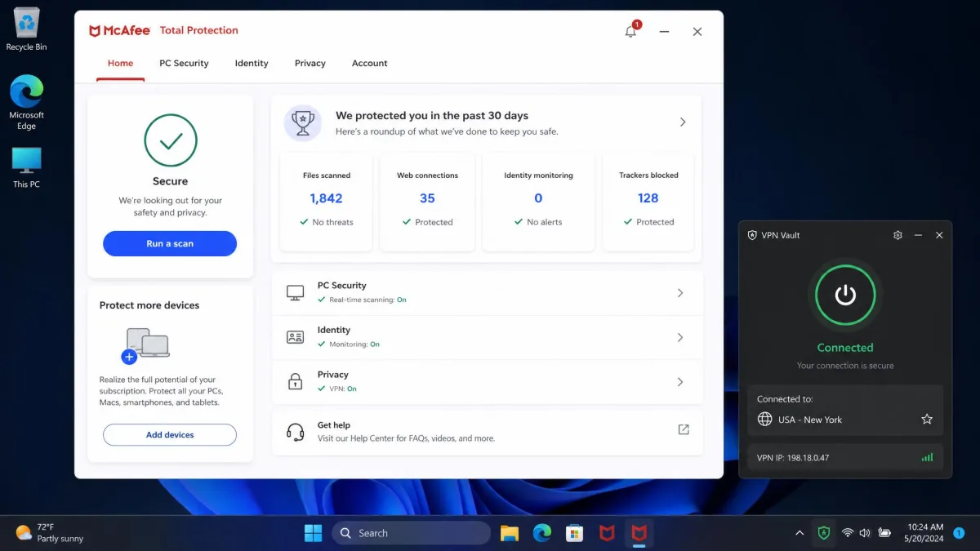
Task: Click the Identity card icon
Action: (295, 337)
